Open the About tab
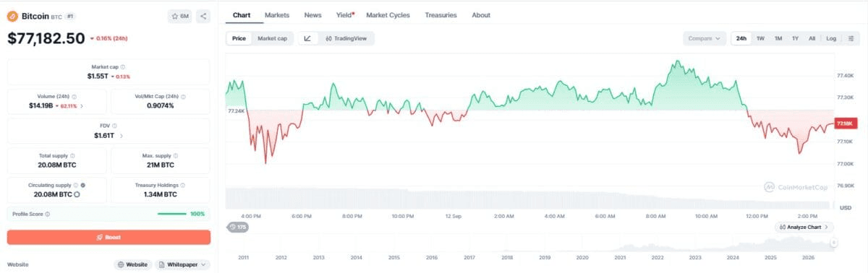This screenshot has height=273, width=868. pos(480,15)
